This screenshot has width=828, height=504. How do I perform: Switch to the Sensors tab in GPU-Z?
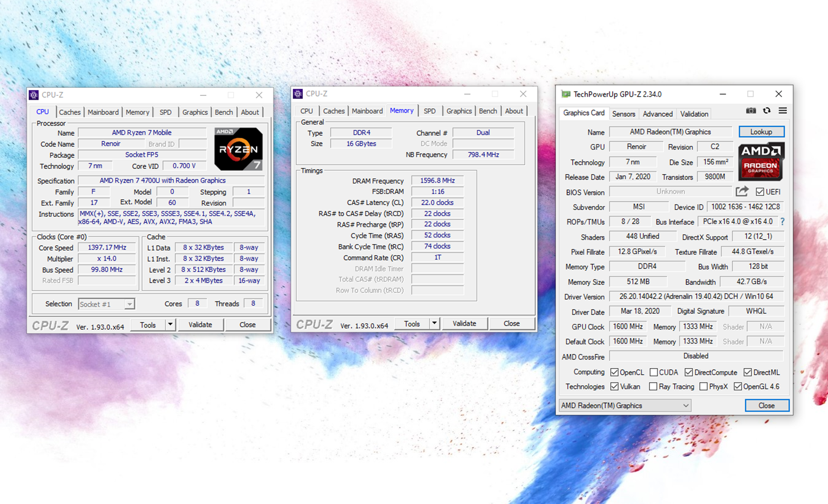(624, 114)
